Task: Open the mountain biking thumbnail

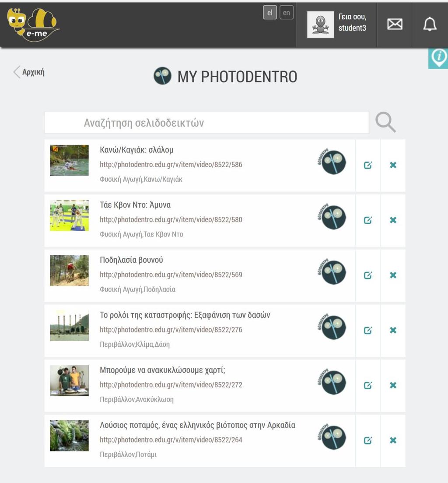Action: click(69, 271)
